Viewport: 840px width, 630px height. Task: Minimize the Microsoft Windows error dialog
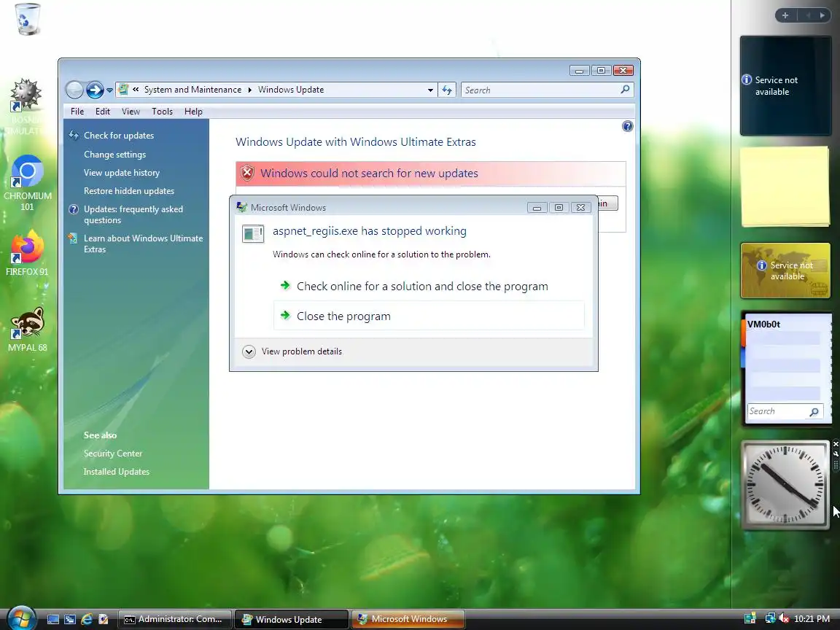click(537, 207)
